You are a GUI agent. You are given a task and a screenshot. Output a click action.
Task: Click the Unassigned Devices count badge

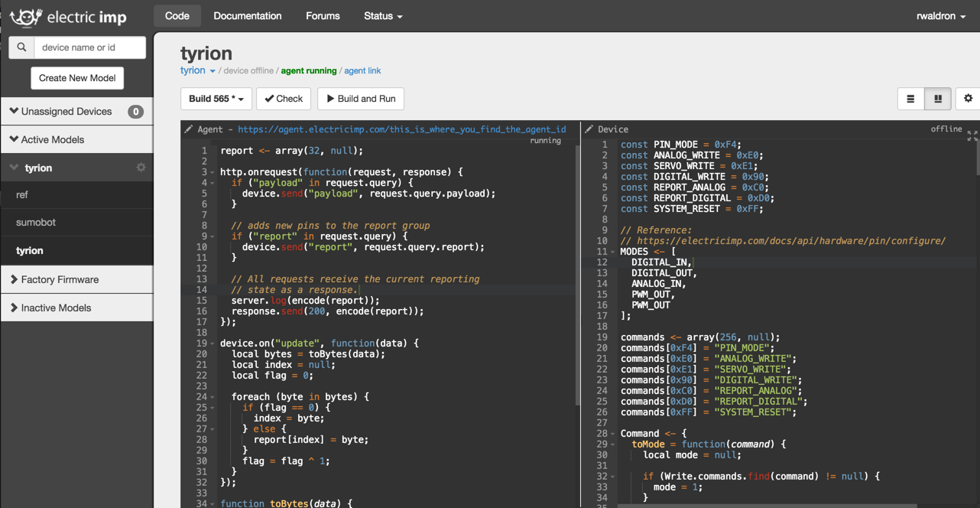[135, 112]
